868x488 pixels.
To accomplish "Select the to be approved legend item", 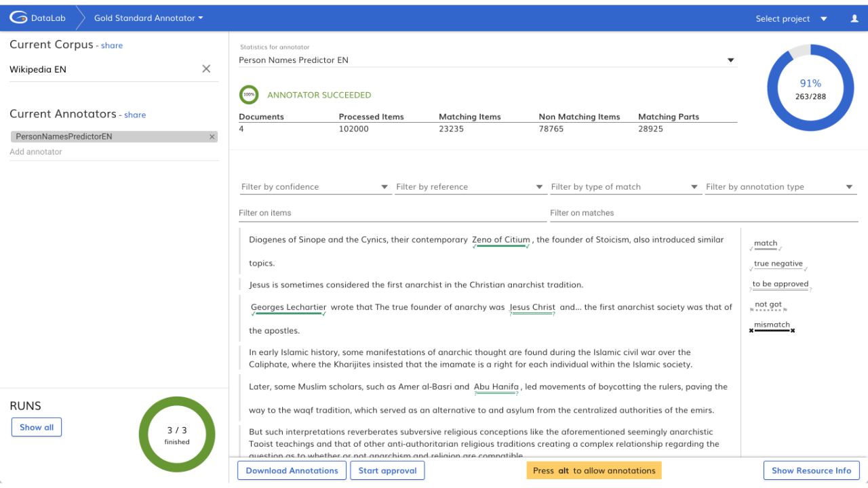I will [x=781, y=285].
